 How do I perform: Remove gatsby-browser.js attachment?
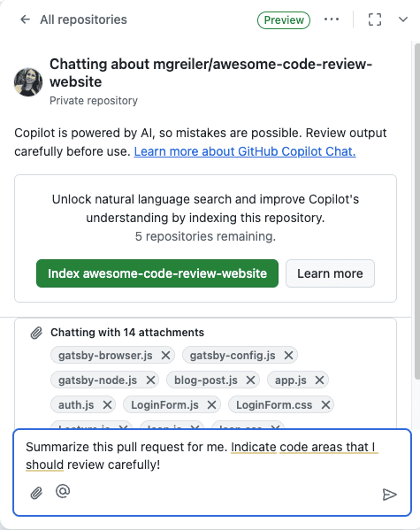165,355
